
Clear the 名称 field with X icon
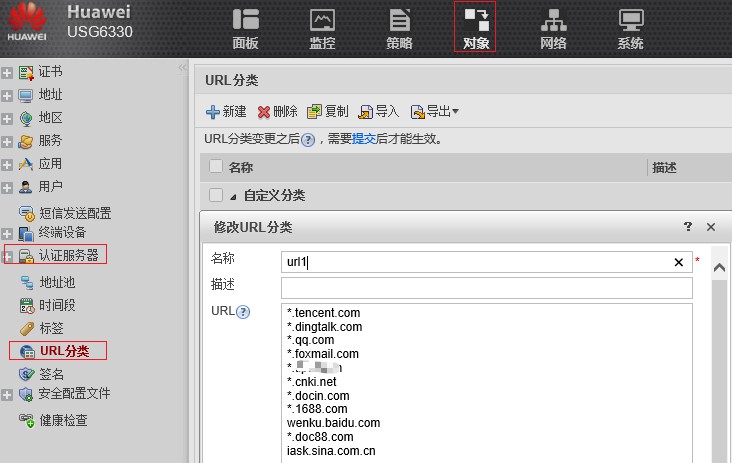(678, 262)
